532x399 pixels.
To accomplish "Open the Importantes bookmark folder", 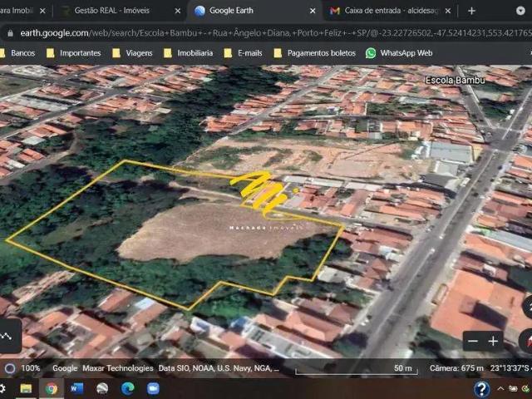I will pos(74,53).
